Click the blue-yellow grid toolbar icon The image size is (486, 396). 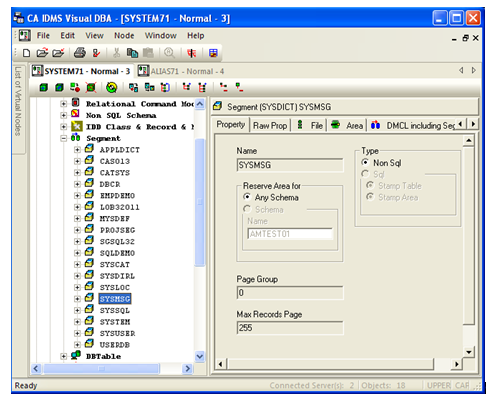point(213,53)
